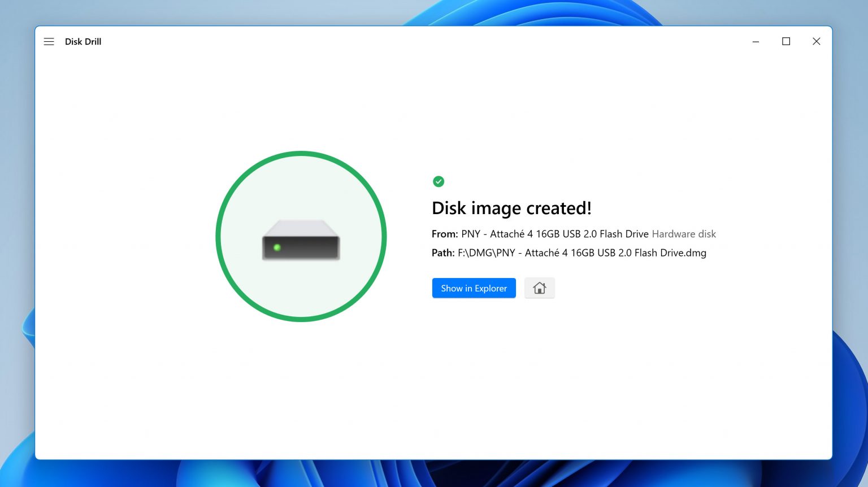Click the "Hardware disk" label
This screenshot has height=487, width=868.
684,234
